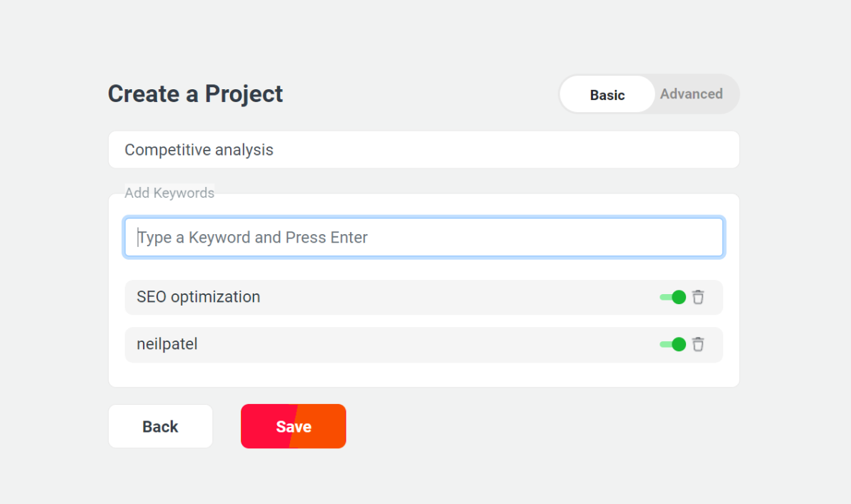Focus the keyword entry field
Screen dimensions: 851x504
pos(424,237)
